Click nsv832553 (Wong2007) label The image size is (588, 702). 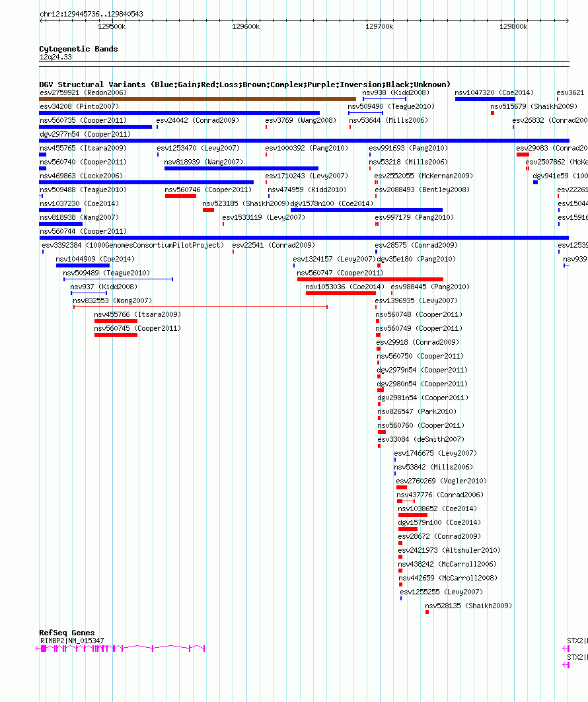click(x=112, y=301)
